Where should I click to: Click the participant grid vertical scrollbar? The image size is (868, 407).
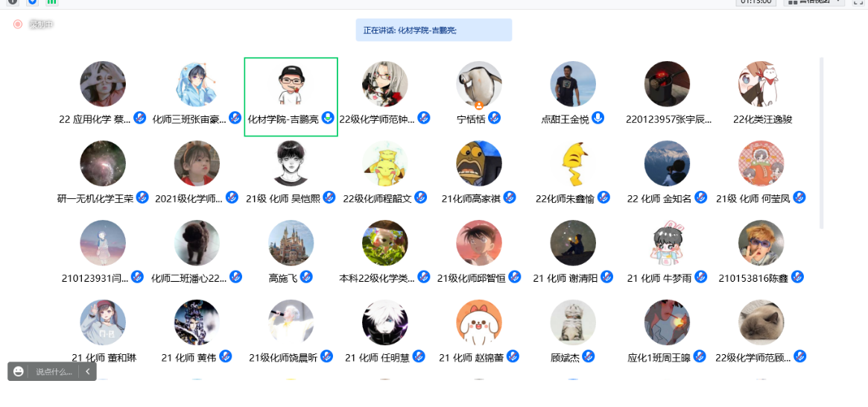822,143
